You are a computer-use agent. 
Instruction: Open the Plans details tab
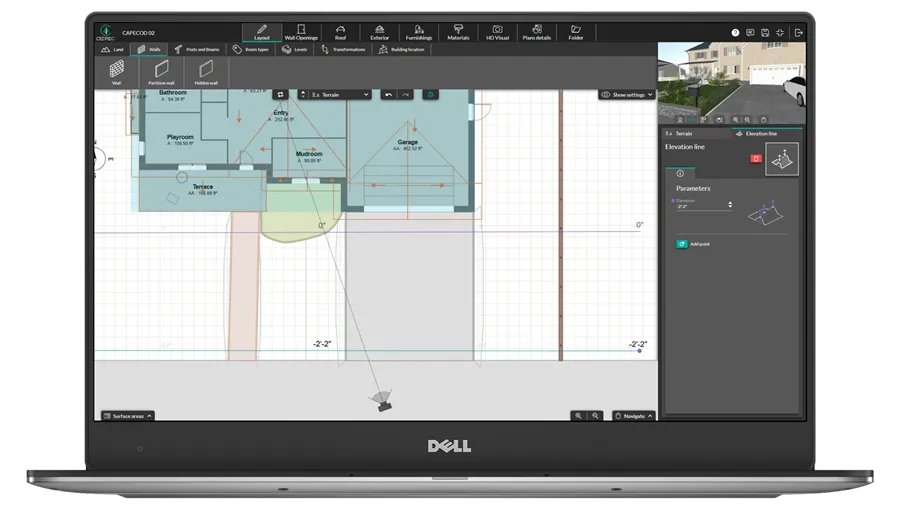[x=537, y=32]
